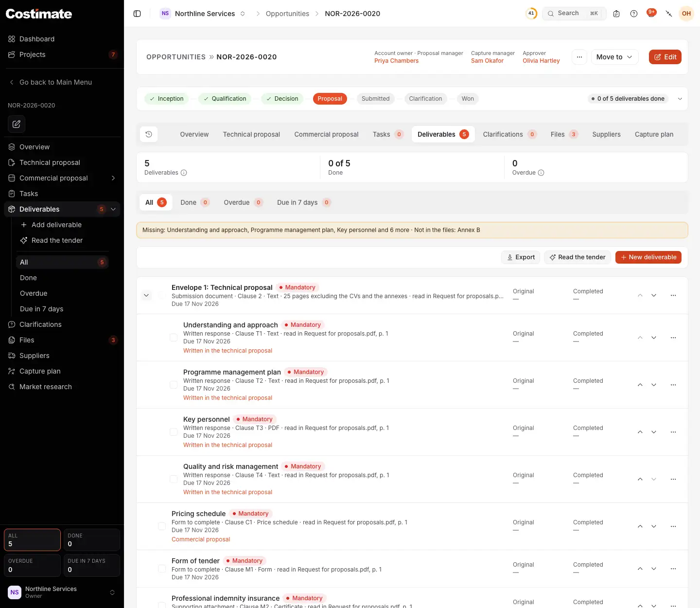Open more options for Pricing schedule row
This screenshot has height=608, width=700.
point(673,526)
